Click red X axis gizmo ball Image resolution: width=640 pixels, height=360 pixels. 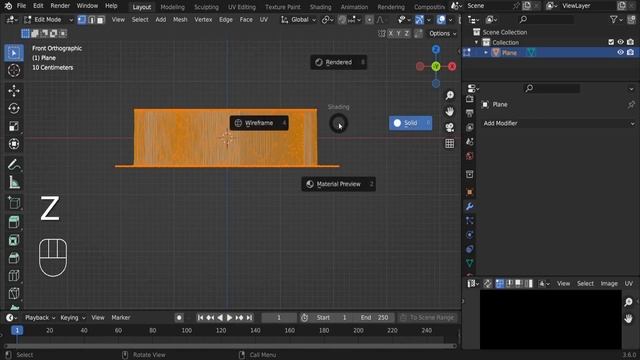[x=452, y=66]
